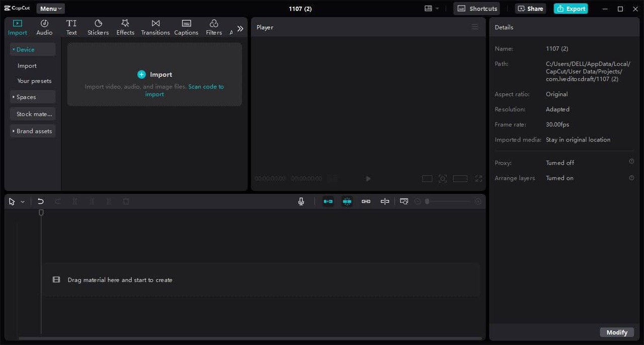Start recording a voiceover with the microphone
Image resolution: width=644 pixels, height=345 pixels.
pos(301,201)
